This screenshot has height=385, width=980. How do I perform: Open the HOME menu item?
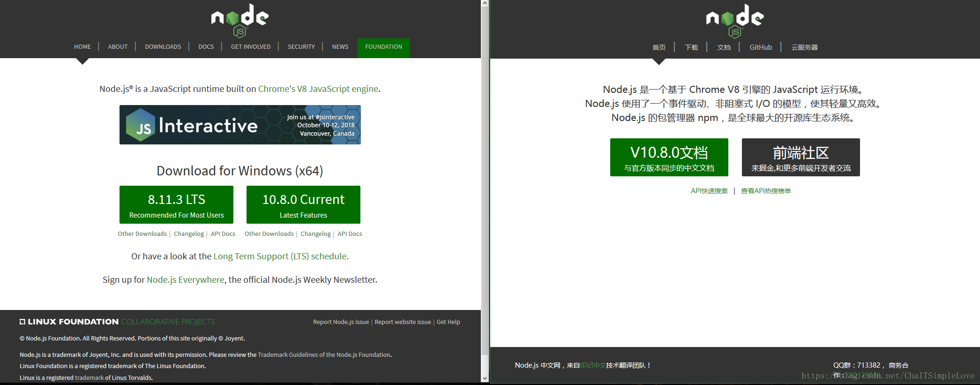82,47
